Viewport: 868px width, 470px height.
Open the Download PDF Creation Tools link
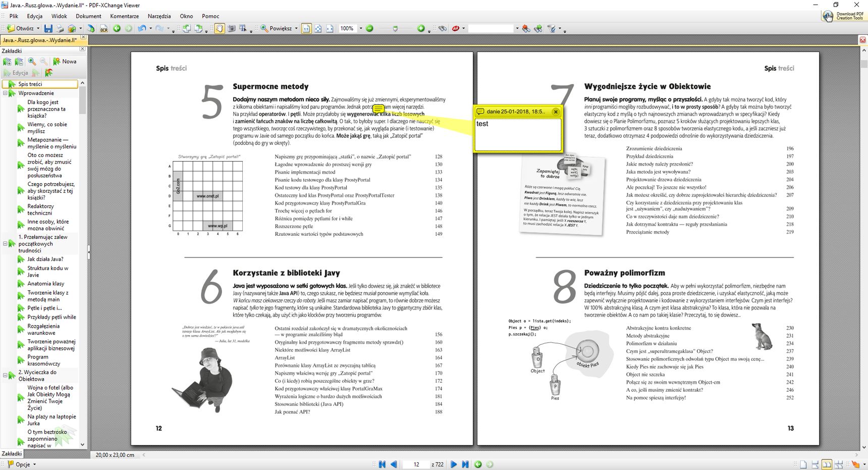tap(843, 16)
